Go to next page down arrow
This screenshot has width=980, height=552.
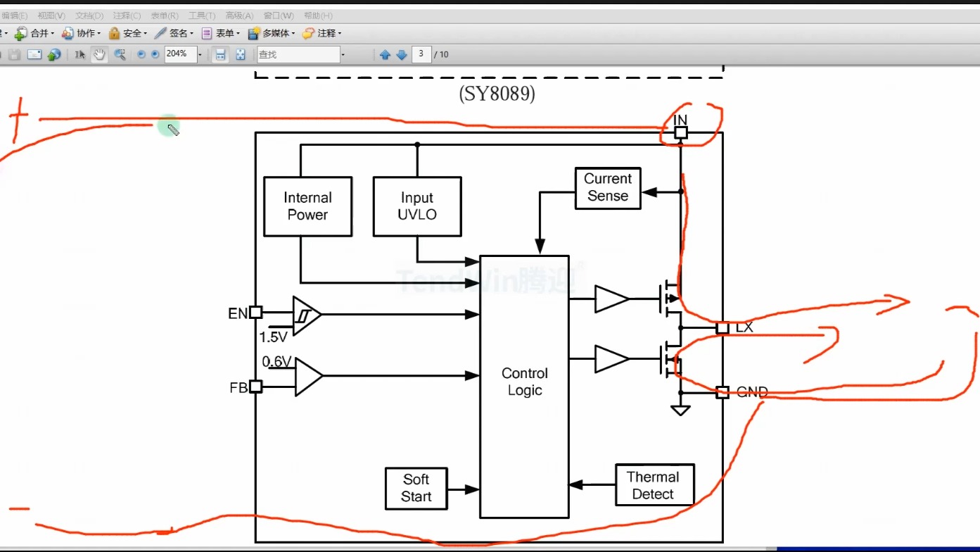(x=402, y=54)
